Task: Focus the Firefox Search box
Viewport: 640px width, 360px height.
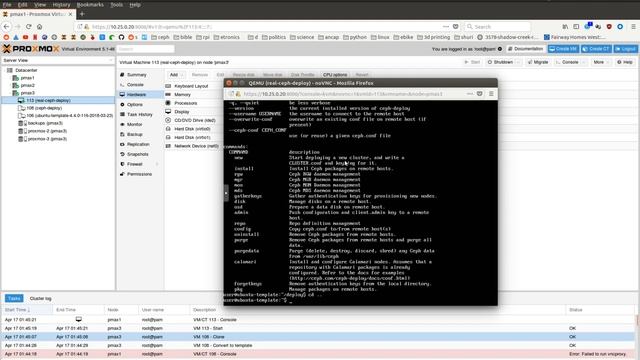Action: 498,27
